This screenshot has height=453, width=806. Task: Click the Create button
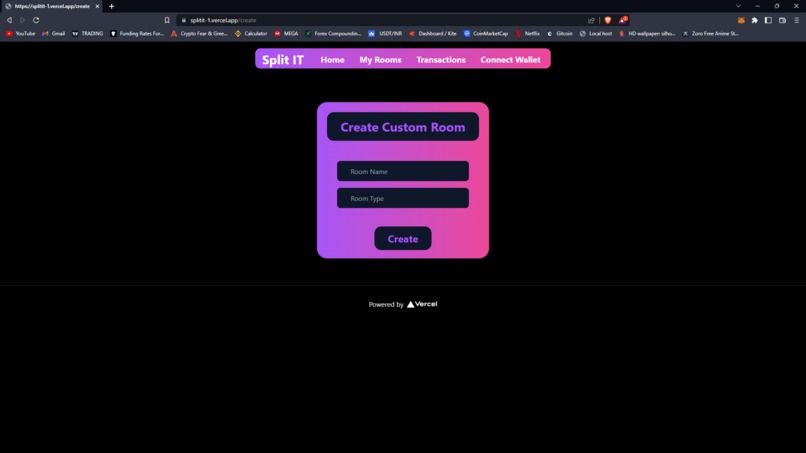point(403,239)
